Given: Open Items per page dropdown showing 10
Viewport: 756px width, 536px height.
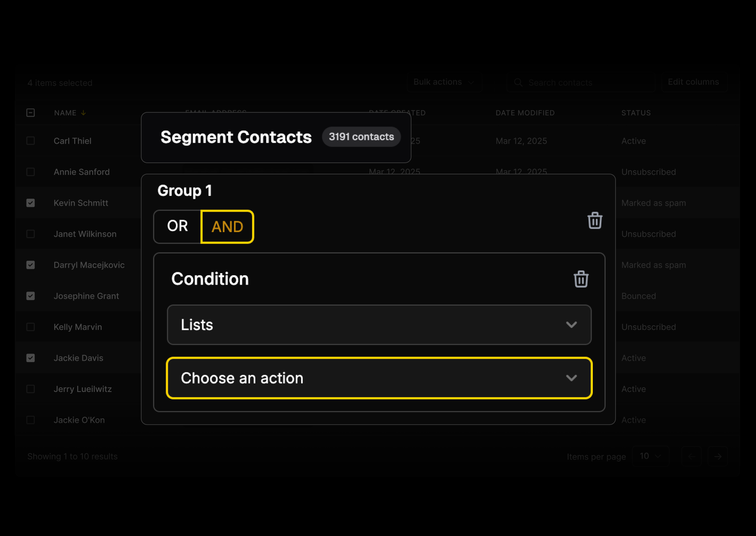Looking at the screenshot, I should 651,456.
